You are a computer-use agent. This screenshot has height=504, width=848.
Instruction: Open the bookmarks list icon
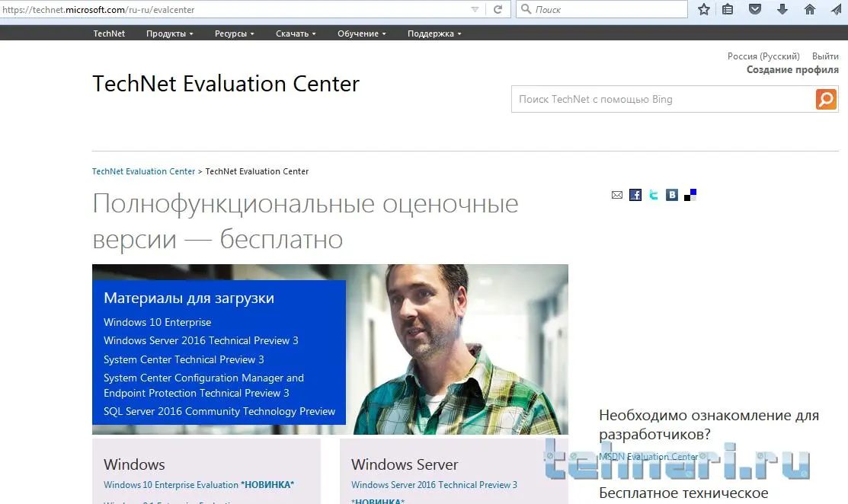728,9
